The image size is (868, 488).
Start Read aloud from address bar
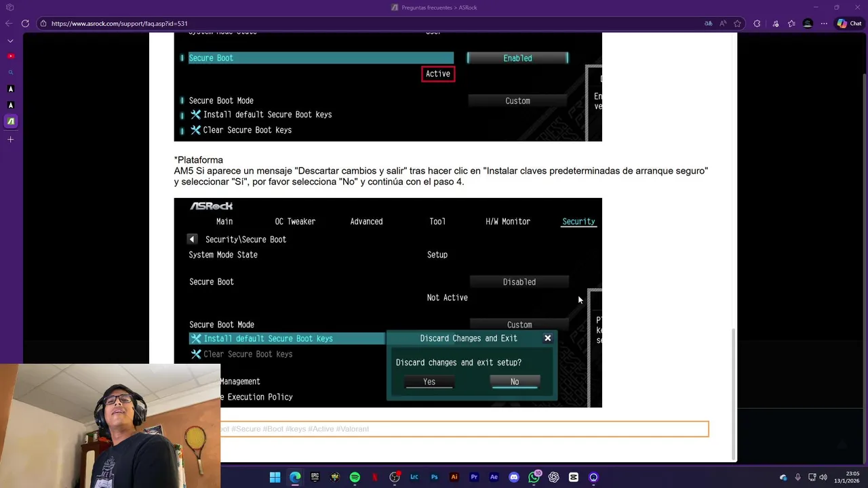[724, 23]
